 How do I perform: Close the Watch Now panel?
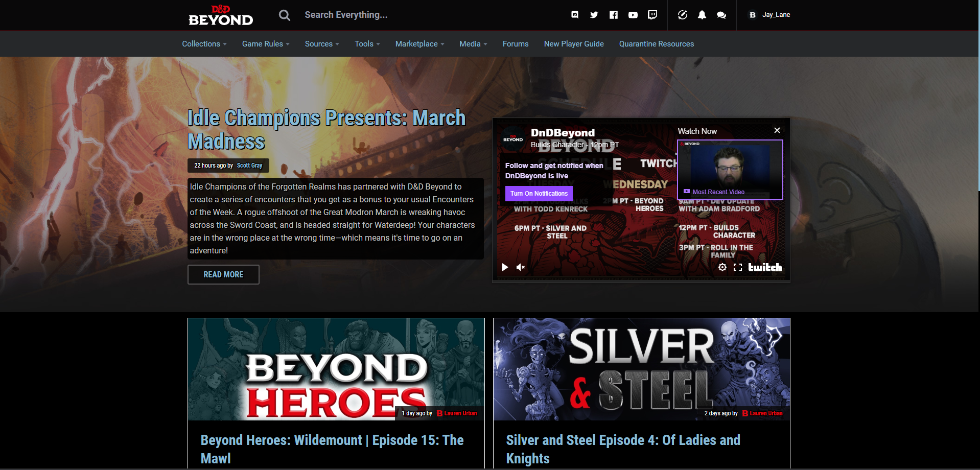click(777, 130)
